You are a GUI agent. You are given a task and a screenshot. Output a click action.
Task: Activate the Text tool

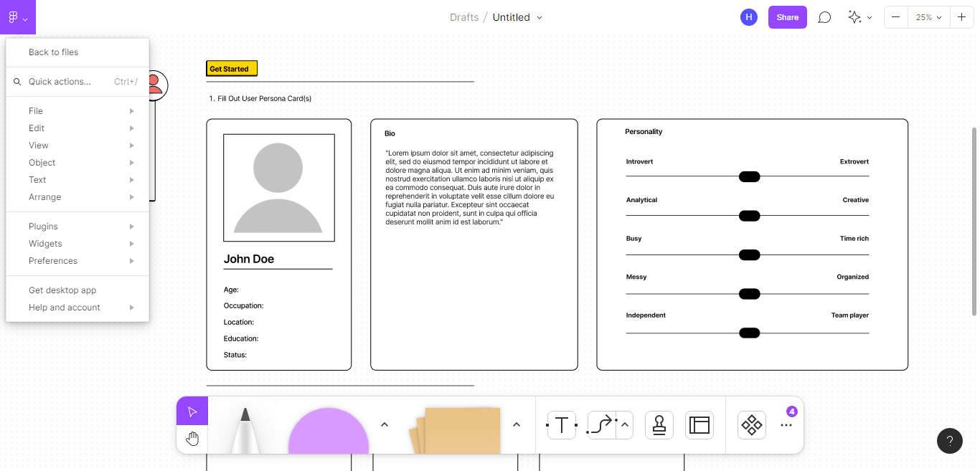(562, 424)
